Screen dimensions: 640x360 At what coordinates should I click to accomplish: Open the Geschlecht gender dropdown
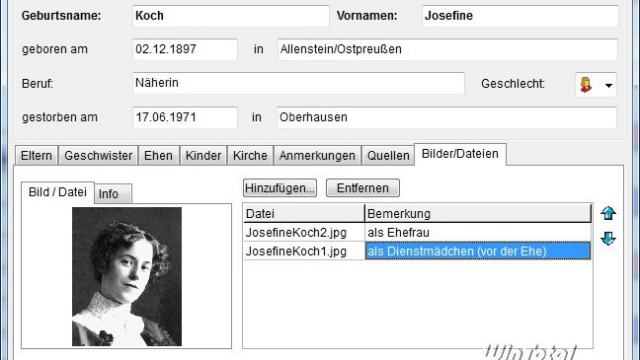tap(596, 84)
